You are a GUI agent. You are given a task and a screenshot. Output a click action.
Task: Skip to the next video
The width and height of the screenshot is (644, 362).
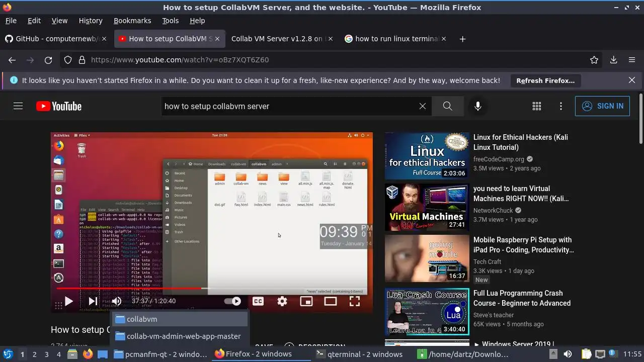pos(93,301)
